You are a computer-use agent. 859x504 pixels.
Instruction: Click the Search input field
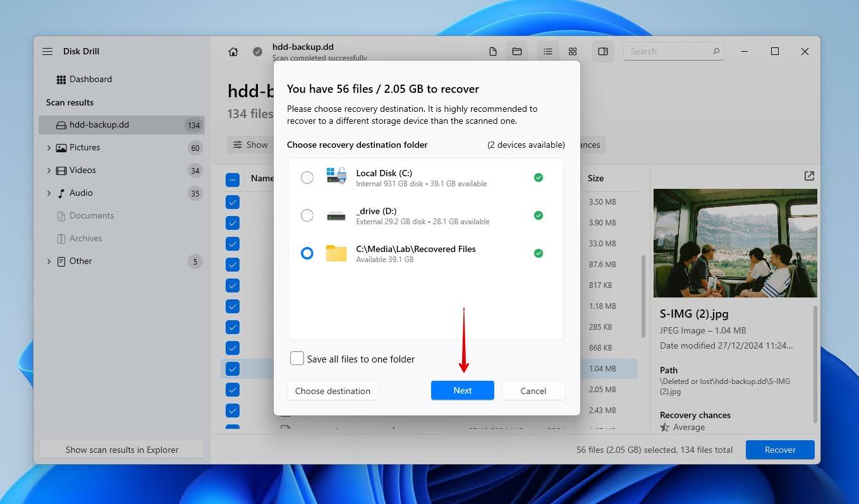tap(669, 52)
